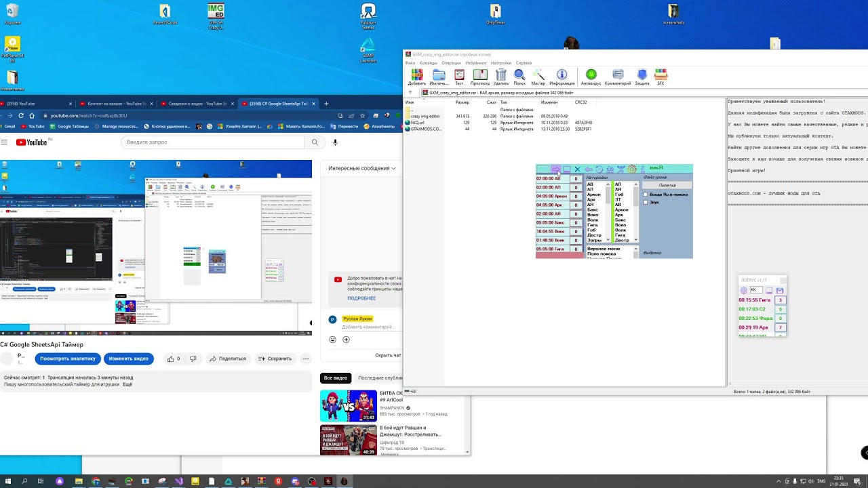
Task: Click gear settings icon in timer toolbar
Action: 632,169
